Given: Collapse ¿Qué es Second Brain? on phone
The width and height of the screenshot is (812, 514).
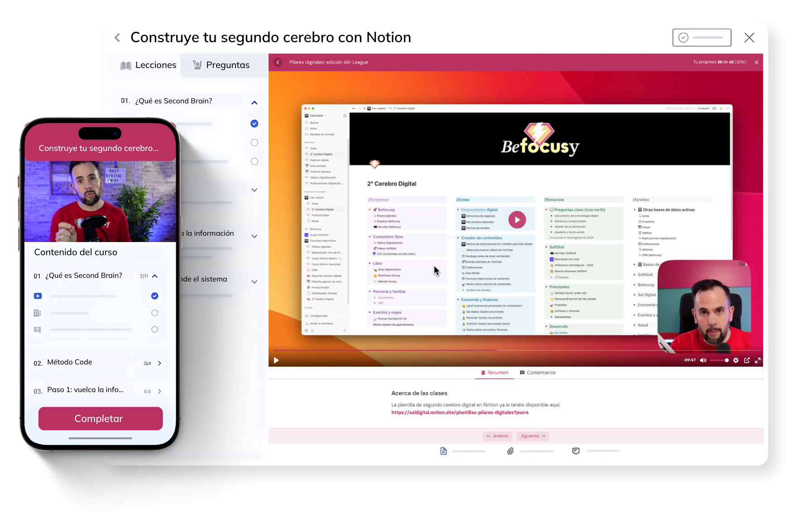Looking at the screenshot, I should point(155,276).
